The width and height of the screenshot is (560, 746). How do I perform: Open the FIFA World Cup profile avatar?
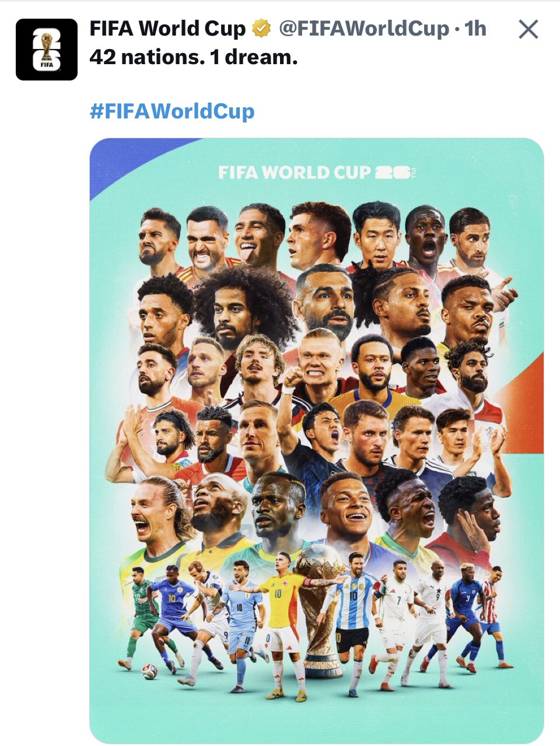(47, 50)
